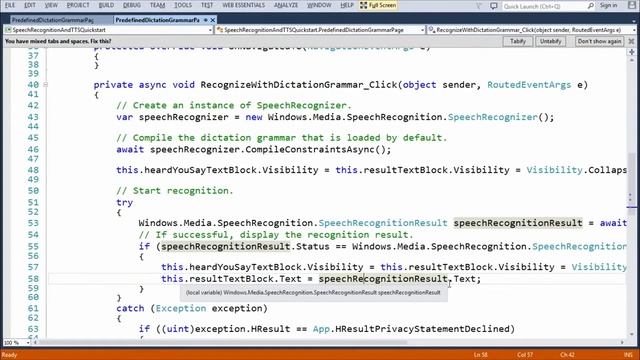640x360 pixels.
Task: Click the Tabify button
Action: point(517,41)
